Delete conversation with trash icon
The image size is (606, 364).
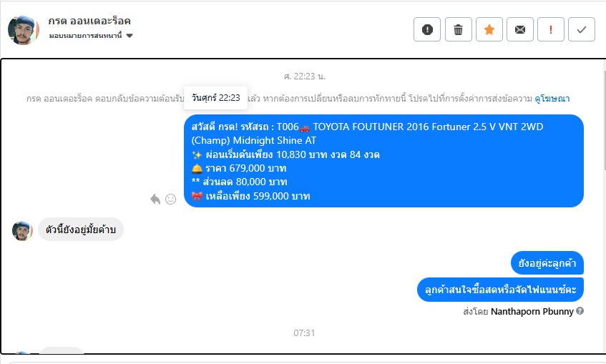click(459, 29)
